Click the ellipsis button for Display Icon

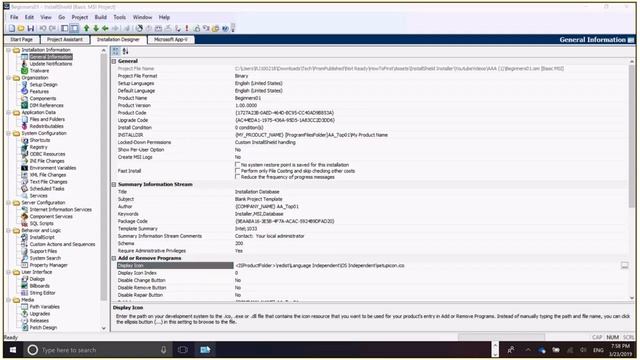click(x=624, y=265)
